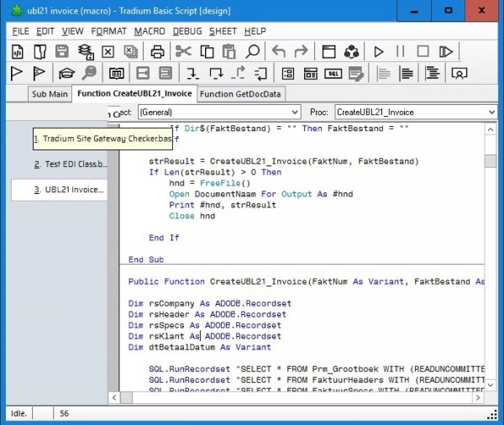Click the dialog window editor icon
This screenshot has width=504, height=425.
point(328,52)
